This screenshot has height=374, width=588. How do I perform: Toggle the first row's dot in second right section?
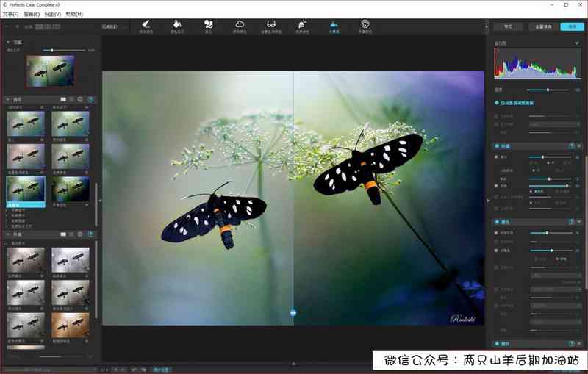pyautogui.click(x=497, y=233)
